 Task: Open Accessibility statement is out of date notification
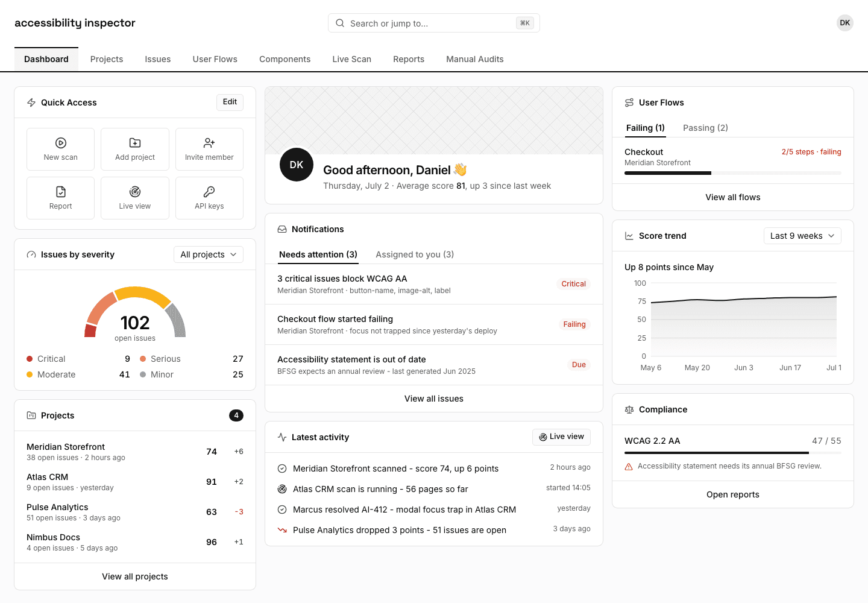[434, 365]
